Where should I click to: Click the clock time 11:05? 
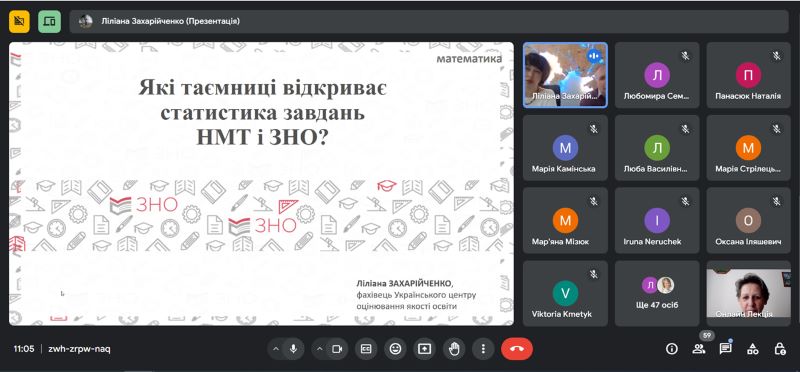click(24, 349)
